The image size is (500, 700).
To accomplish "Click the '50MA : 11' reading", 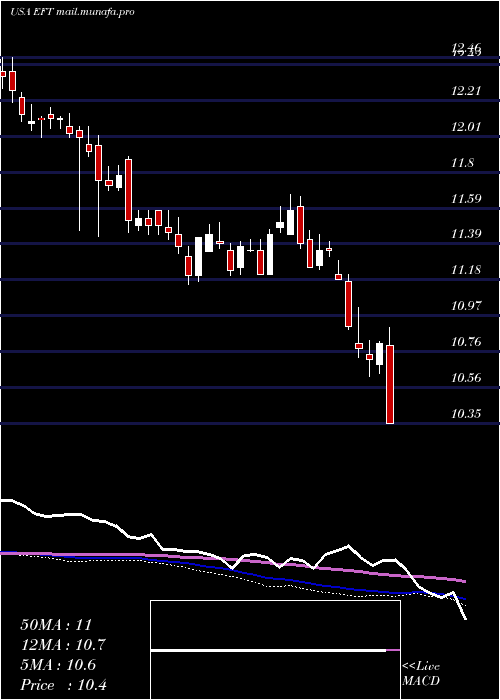I will 56,625.
